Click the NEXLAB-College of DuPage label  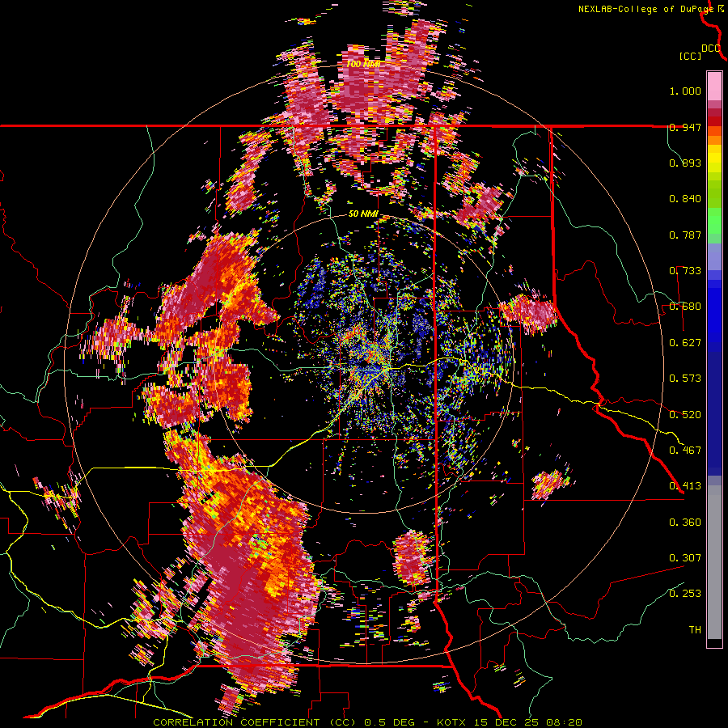point(646,9)
